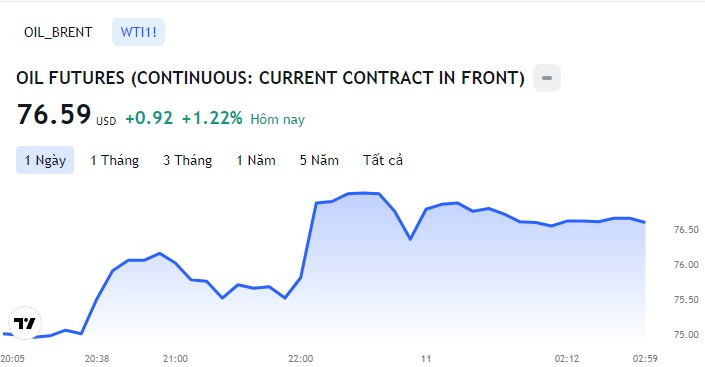Click the minus market status icon
This screenshot has height=367, width=705.
[x=547, y=78]
